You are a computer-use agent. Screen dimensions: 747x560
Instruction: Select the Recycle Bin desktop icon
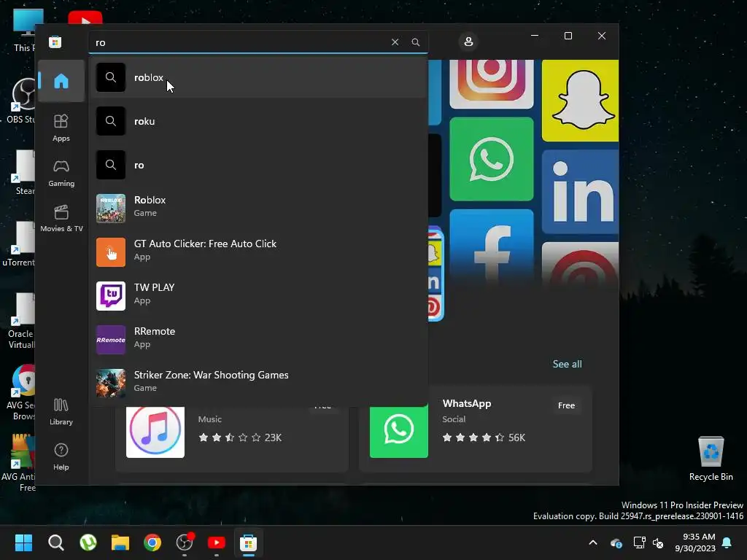pos(711,459)
